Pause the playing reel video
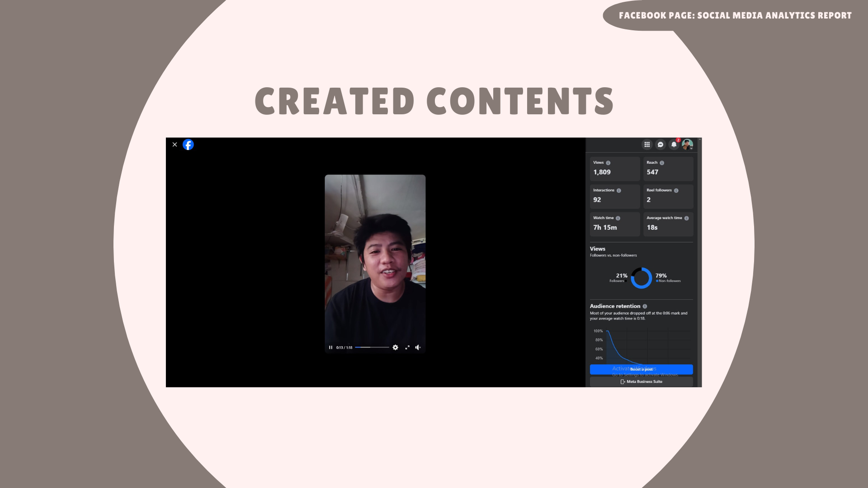The height and width of the screenshot is (488, 868). click(x=330, y=347)
